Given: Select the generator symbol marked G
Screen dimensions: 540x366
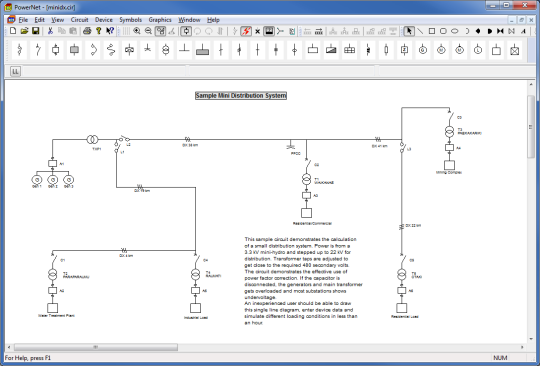Looking at the screenshot, I should tap(423, 50).
